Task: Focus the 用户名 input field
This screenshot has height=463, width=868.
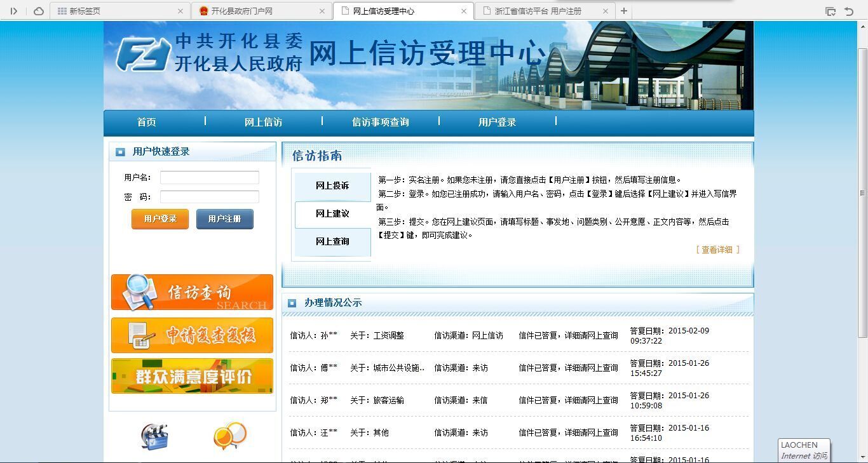Action: (x=210, y=177)
